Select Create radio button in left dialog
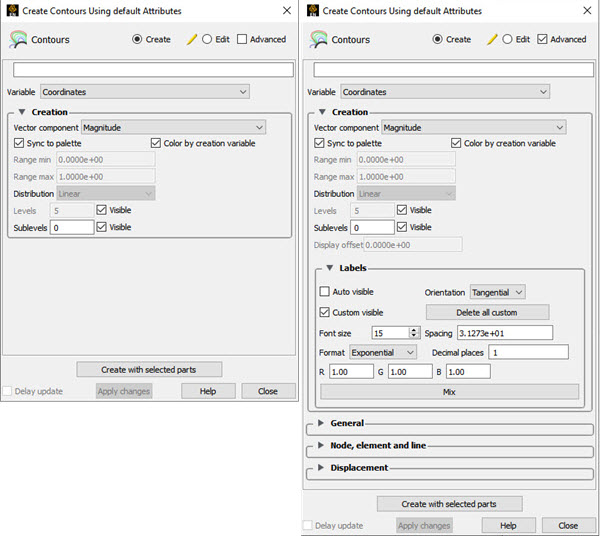 tap(137, 39)
